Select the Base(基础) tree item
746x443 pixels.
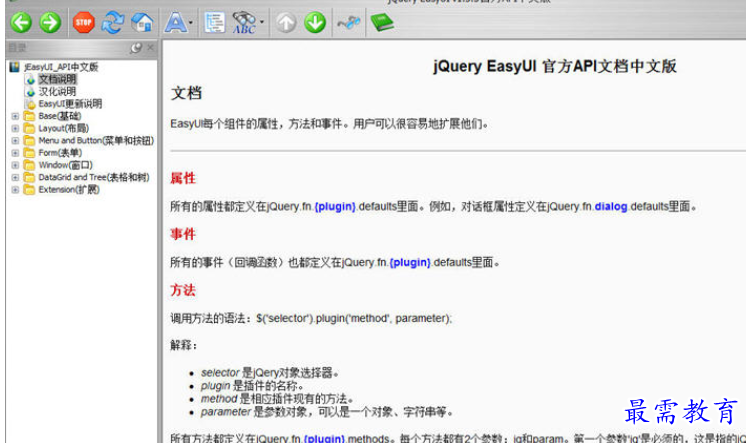tap(59, 116)
